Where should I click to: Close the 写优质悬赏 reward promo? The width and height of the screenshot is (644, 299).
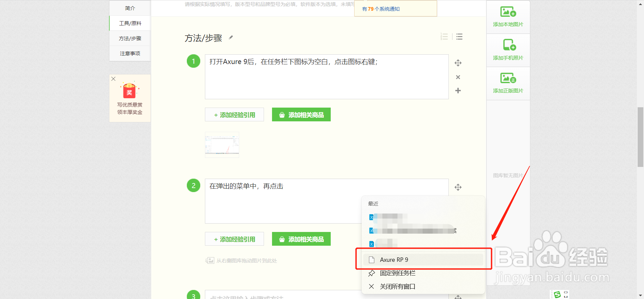pos(113,79)
